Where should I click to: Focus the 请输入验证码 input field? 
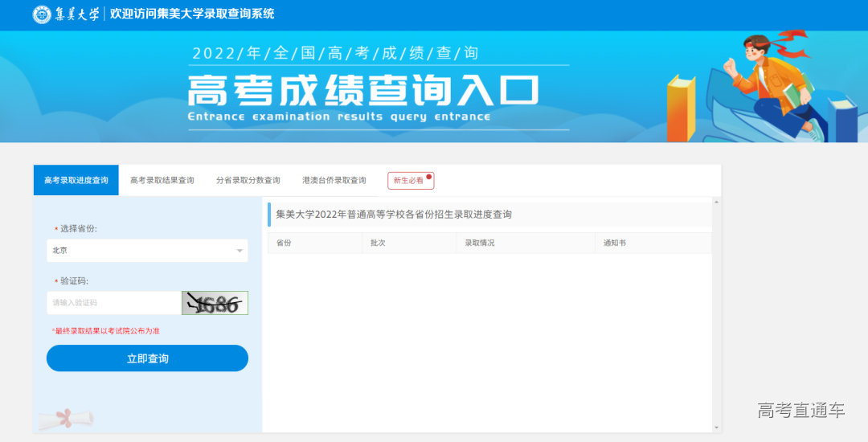coord(113,303)
